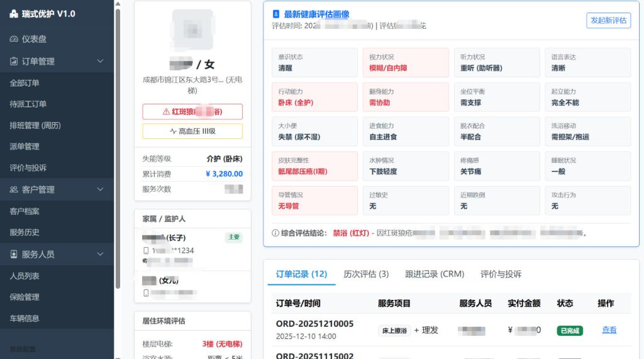Click 3楼 (无电梯) floor value
This screenshot has height=359, width=644.
click(222, 344)
